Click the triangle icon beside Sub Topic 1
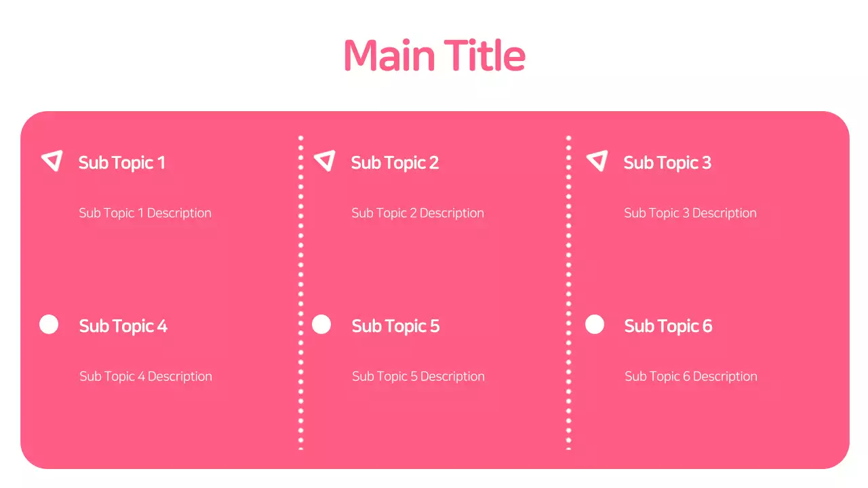 [x=52, y=161]
